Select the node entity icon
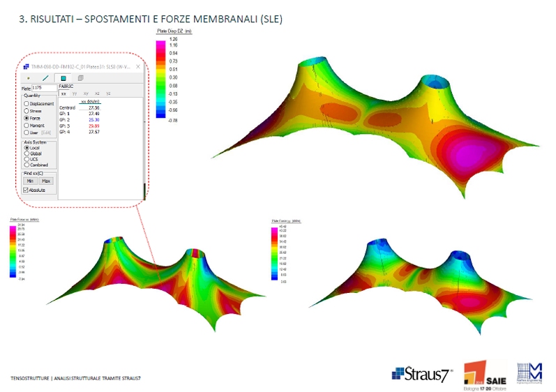 click(29, 78)
